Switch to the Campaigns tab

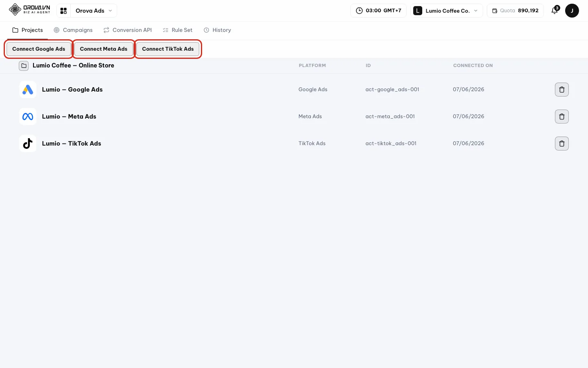(73, 30)
